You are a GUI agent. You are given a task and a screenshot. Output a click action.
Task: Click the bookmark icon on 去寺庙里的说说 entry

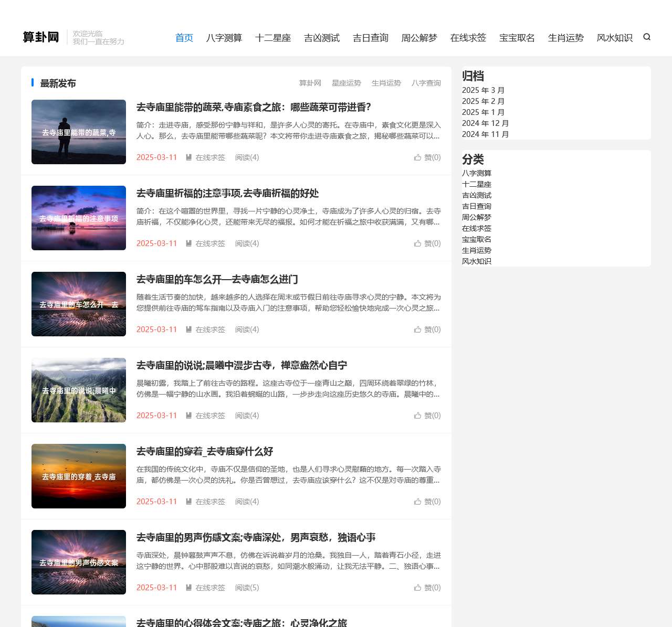187,415
